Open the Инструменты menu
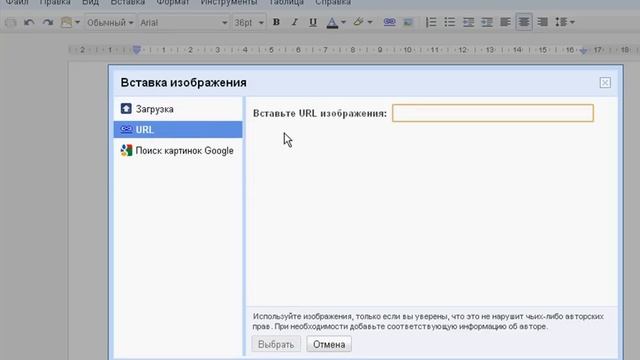The image size is (640, 360). coord(229,2)
